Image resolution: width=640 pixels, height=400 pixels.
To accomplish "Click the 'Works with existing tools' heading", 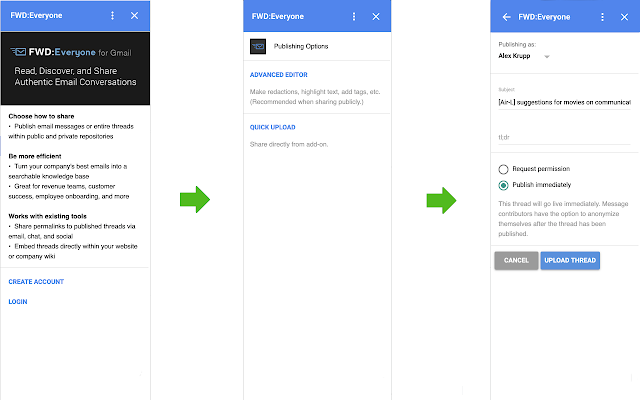I will coord(47,216).
